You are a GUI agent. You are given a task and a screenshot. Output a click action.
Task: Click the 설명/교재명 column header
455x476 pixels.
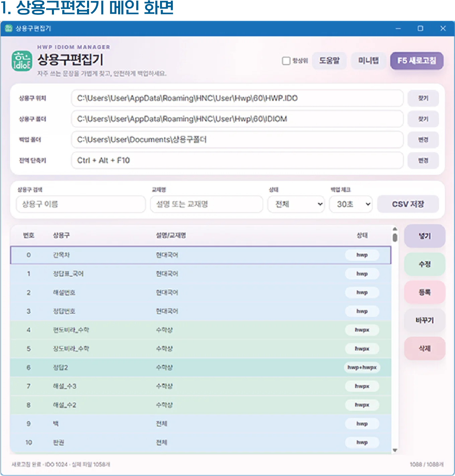[171, 235]
